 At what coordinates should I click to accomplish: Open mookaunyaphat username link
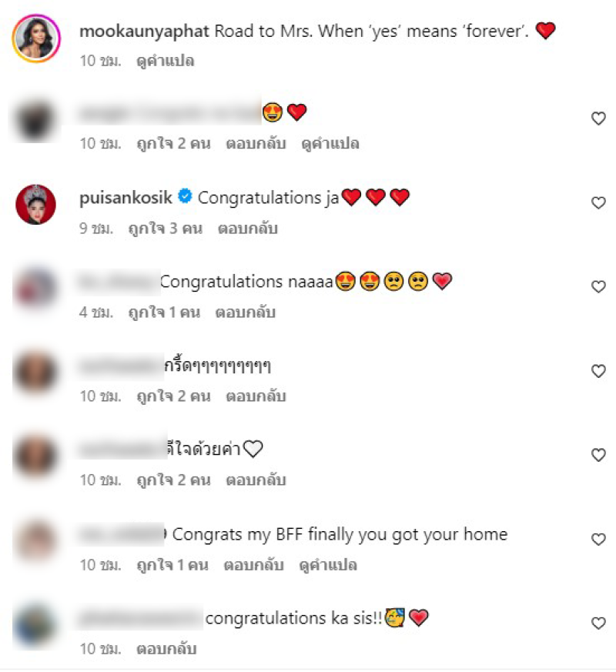click(144, 32)
